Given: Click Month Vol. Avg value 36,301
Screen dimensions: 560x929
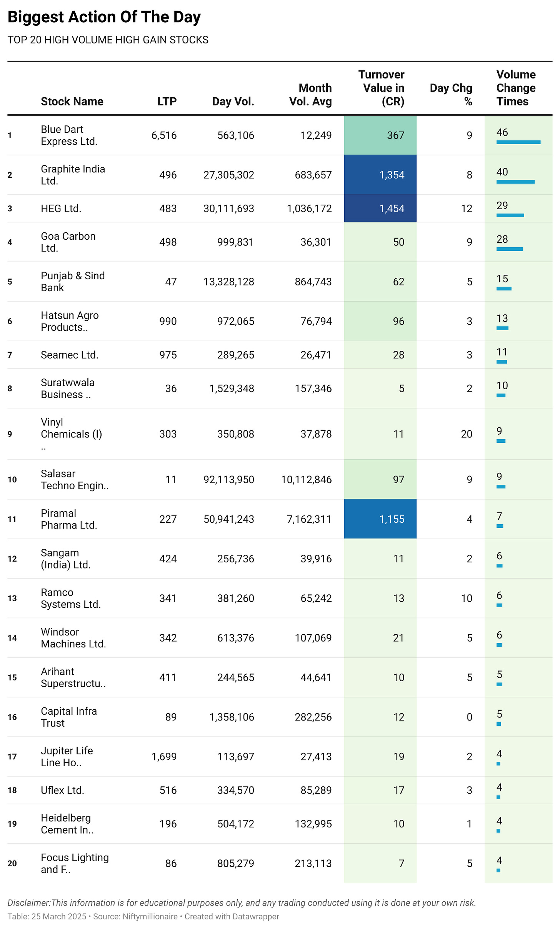Looking at the screenshot, I should (x=316, y=242).
